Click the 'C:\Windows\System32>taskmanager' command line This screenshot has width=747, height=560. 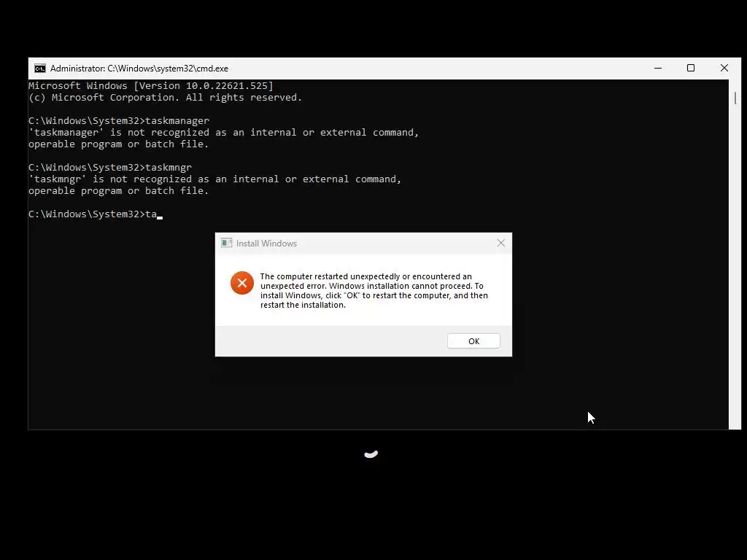click(119, 121)
